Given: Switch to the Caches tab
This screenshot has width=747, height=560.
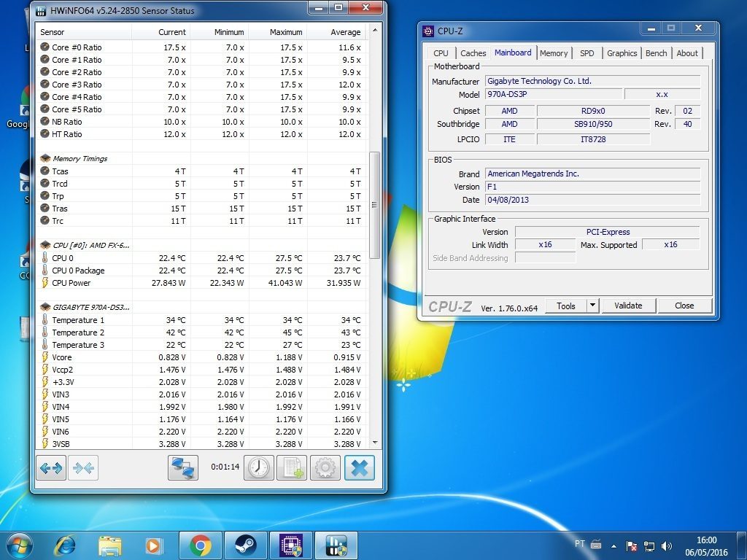Looking at the screenshot, I should pos(473,53).
